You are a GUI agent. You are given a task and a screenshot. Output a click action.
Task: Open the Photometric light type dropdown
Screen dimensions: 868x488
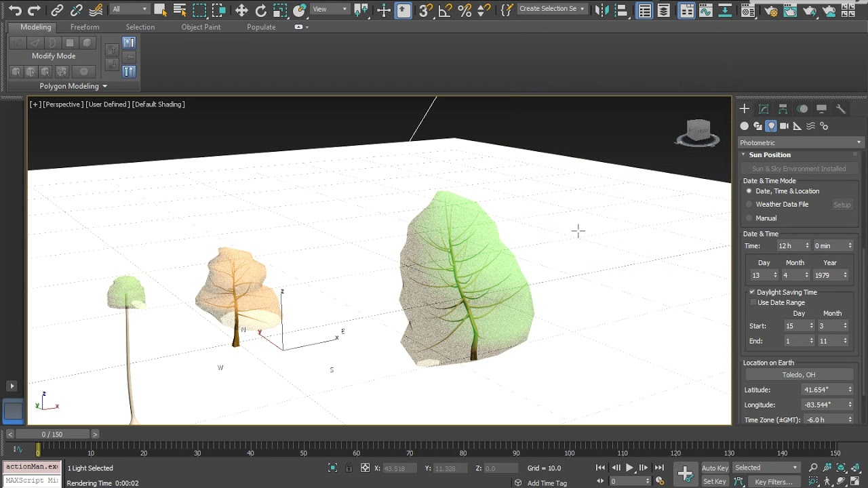[x=800, y=142]
